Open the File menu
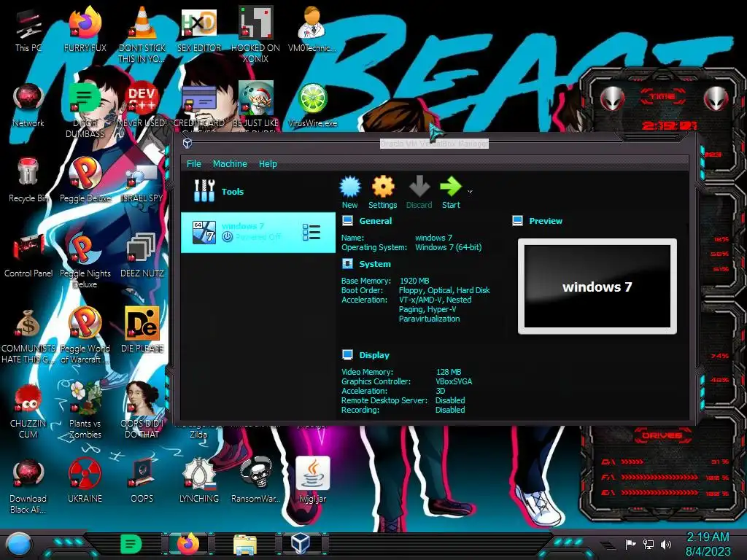This screenshot has height=560, width=747. pos(193,164)
